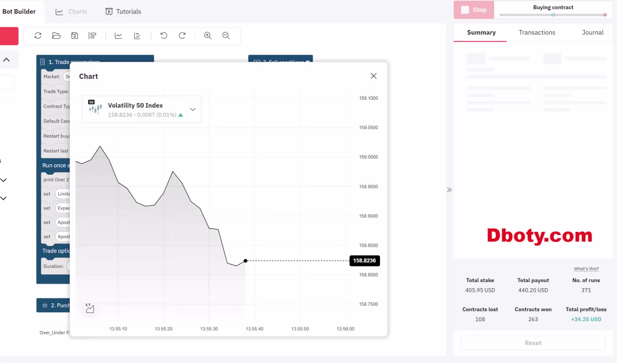This screenshot has height=364, width=617.
Task: Click the sort blocks icon
Action: (92, 36)
